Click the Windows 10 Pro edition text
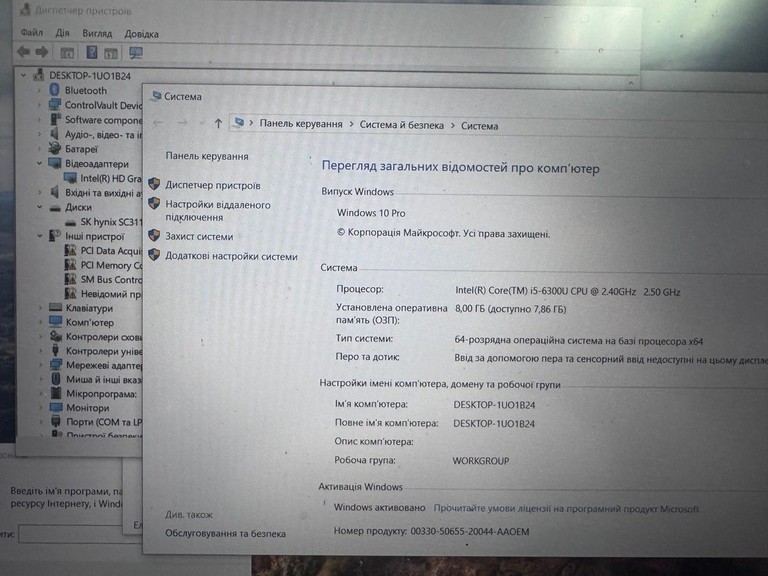 tap(371, 213)
